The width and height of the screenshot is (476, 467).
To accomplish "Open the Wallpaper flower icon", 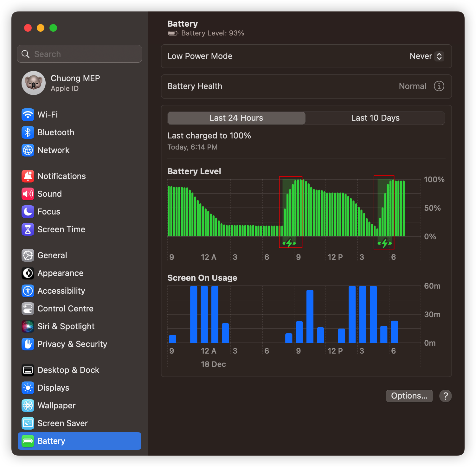I will coord(28,406).
